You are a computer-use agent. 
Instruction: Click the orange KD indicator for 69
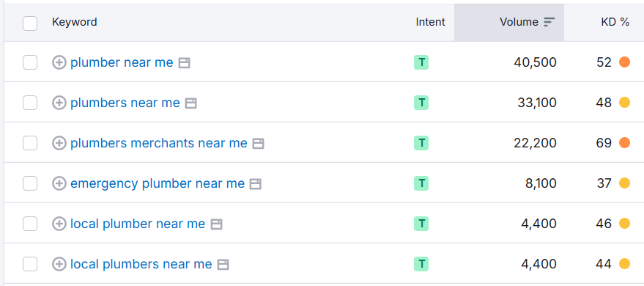click(x=624, y=142)
